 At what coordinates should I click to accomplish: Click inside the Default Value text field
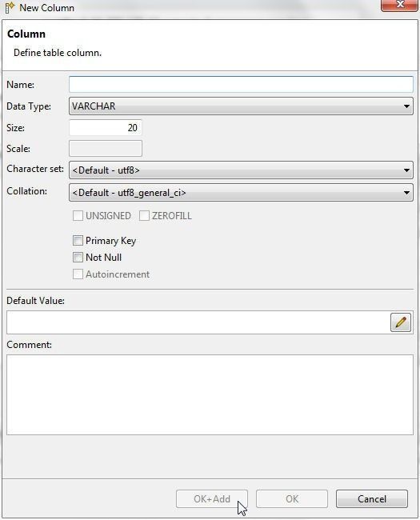coord(198,322)
